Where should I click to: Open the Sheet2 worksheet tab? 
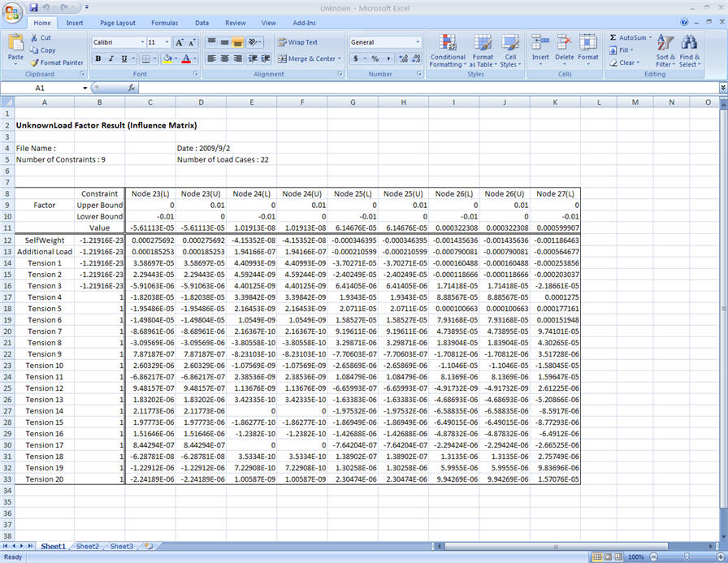click(88, 547)
